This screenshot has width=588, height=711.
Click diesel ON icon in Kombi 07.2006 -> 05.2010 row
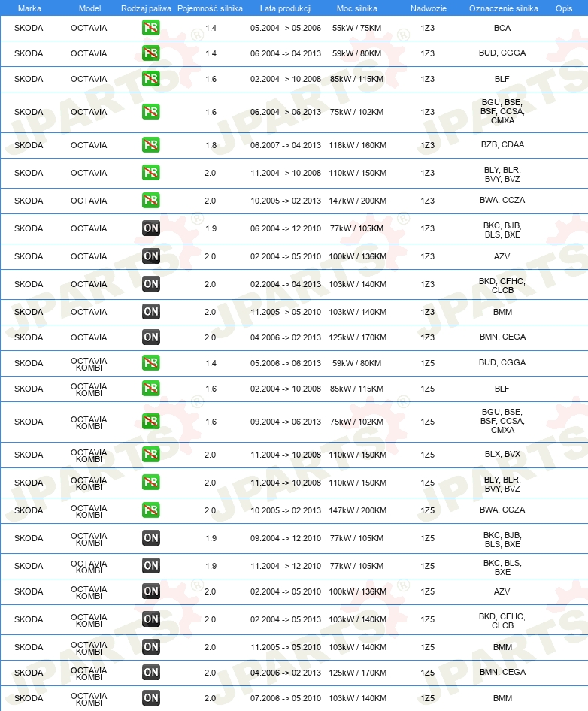tap(150, 698)
